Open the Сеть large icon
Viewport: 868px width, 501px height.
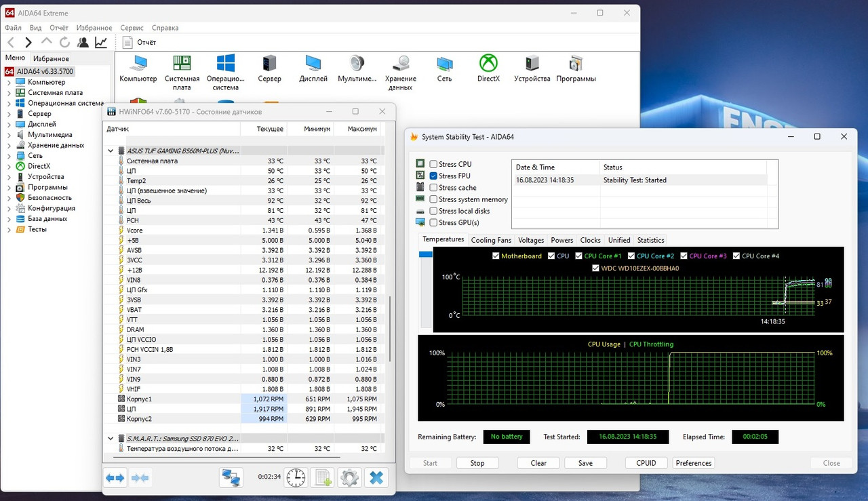pyautogui.click(x=444, y=68)
